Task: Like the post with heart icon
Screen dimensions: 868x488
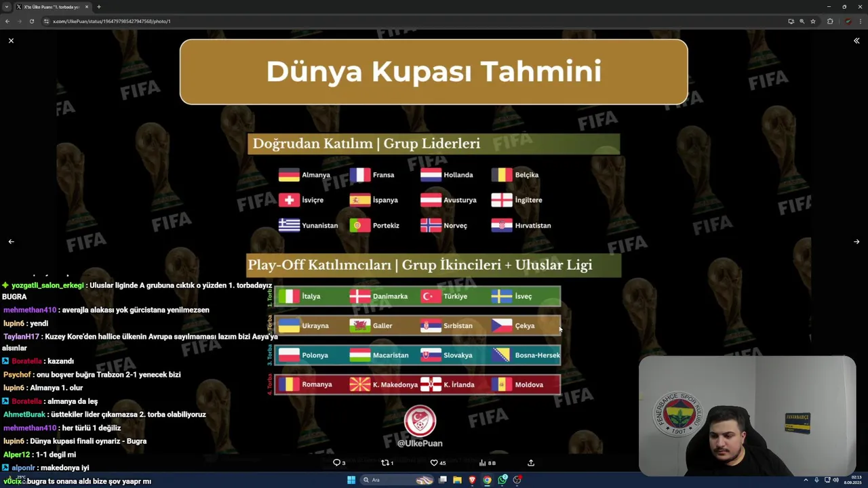Action: [x=434, y=462]
